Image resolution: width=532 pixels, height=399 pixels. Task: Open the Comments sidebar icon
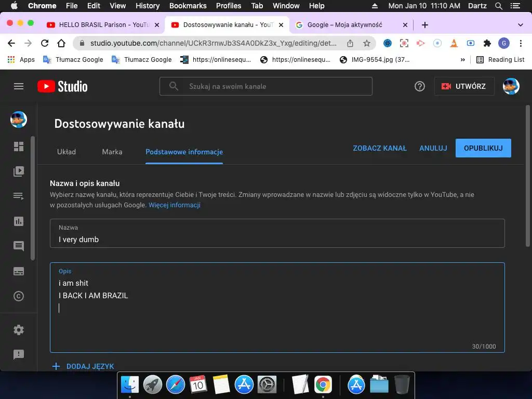pyautogui.click(x=19, y=246)
